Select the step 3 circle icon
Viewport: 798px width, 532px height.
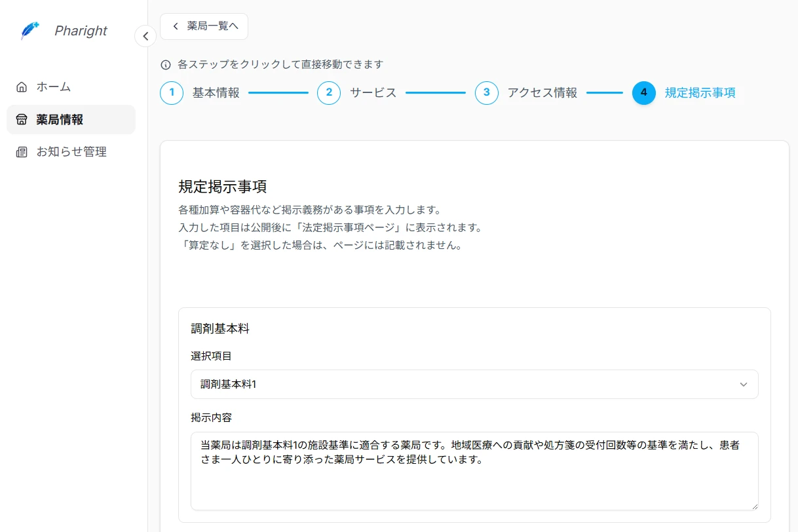[x=486, y=93]
